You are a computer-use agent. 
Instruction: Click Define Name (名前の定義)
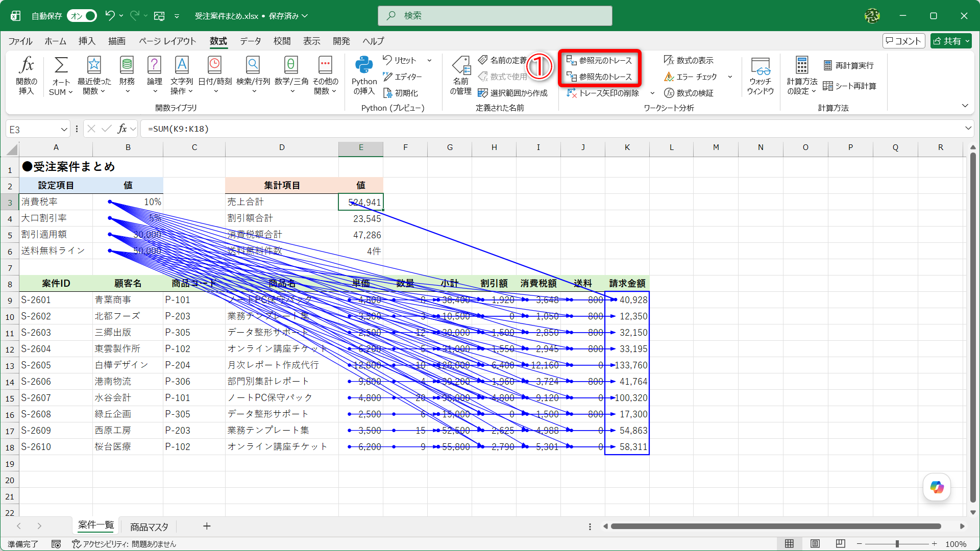503,60
